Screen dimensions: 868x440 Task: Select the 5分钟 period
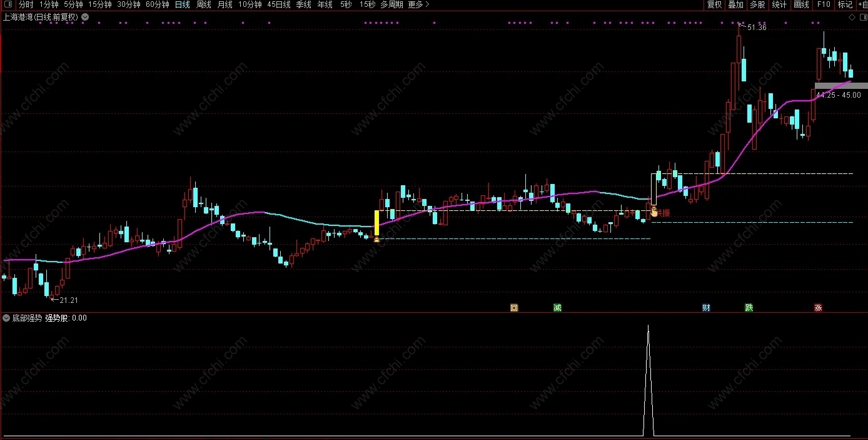73,4
